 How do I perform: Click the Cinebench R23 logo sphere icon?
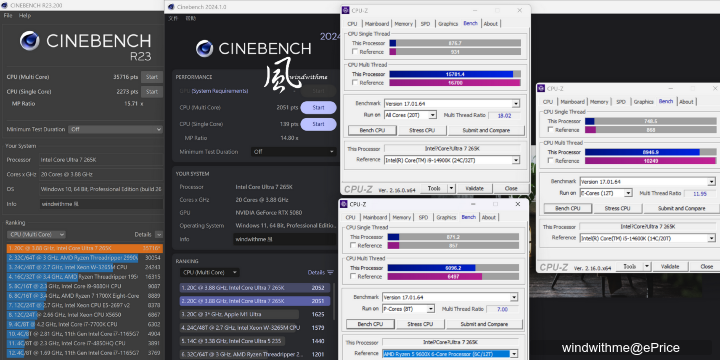(29, 41)
